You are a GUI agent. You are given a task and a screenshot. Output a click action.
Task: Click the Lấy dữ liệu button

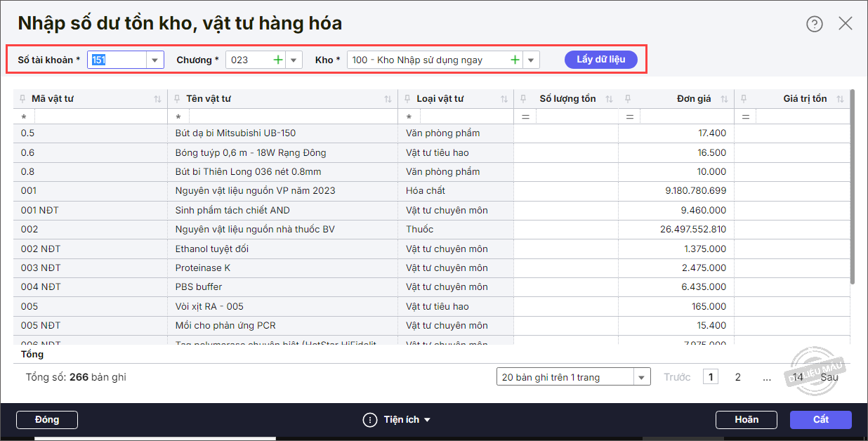(x=600, y=60)
